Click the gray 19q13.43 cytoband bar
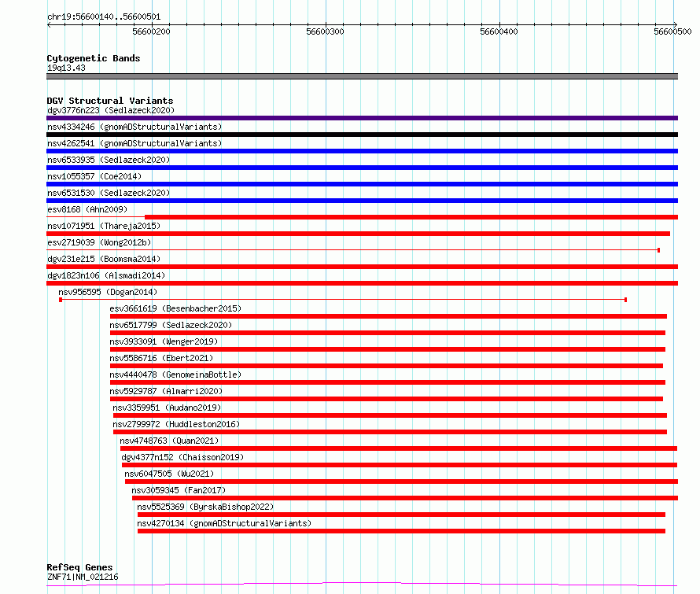Screen dimensions: 700x594 pos(362,76)
